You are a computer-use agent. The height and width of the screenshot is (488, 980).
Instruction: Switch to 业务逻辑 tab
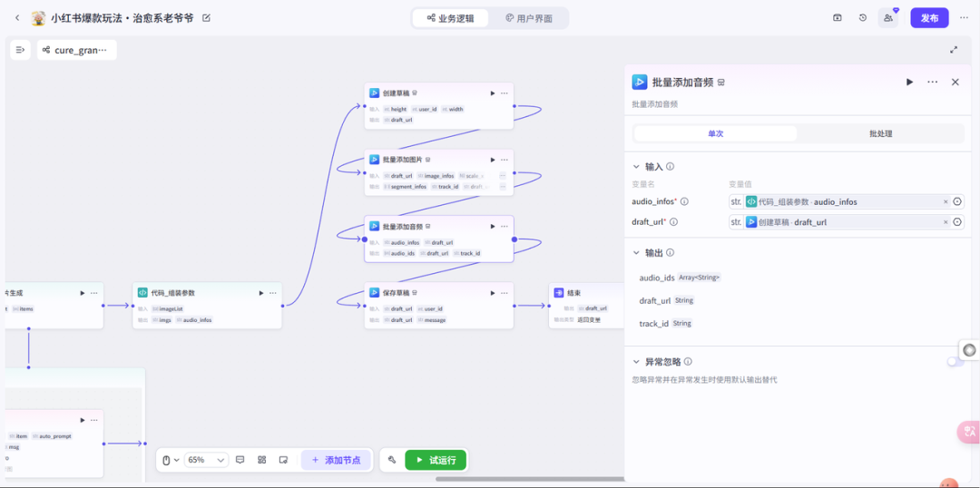tap(450, 18)
